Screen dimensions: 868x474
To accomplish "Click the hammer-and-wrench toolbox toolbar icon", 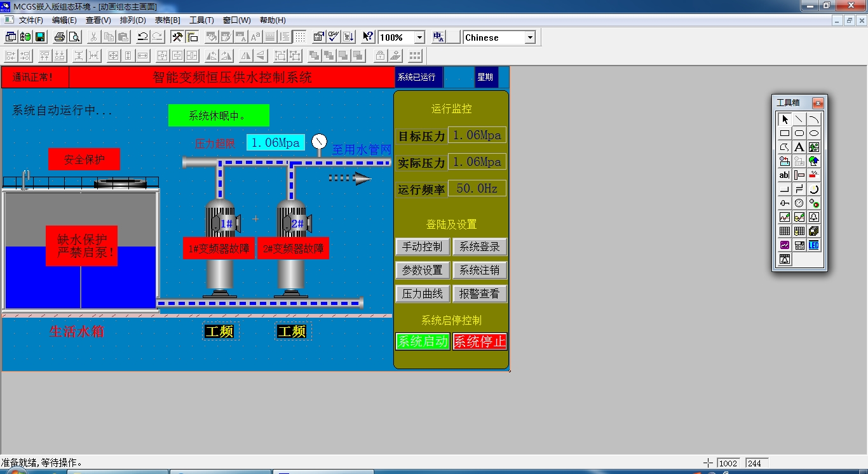I will (178, 37).
